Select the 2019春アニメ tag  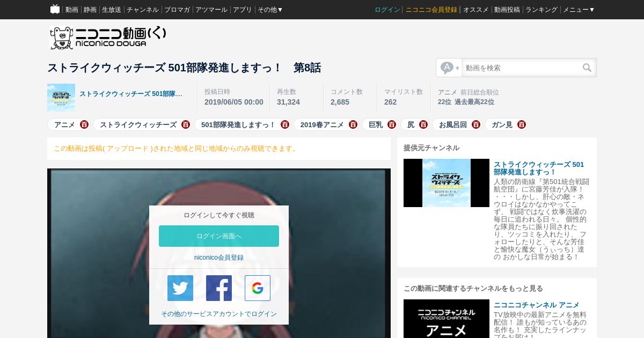pyautogui.click(x=322, y=124)
